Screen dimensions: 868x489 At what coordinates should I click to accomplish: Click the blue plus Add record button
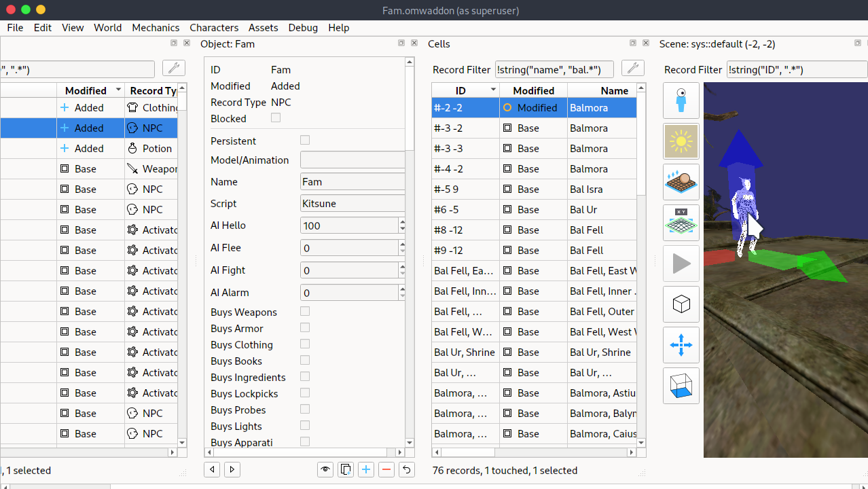366,469
